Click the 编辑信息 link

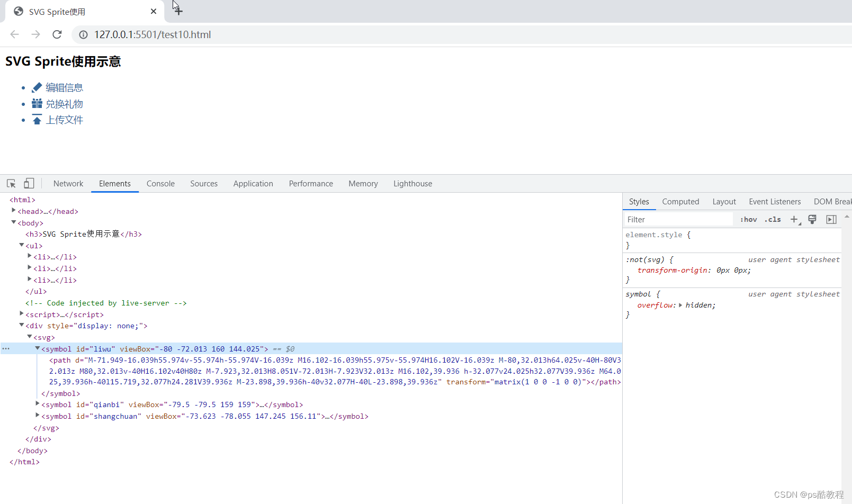[65, 87]
